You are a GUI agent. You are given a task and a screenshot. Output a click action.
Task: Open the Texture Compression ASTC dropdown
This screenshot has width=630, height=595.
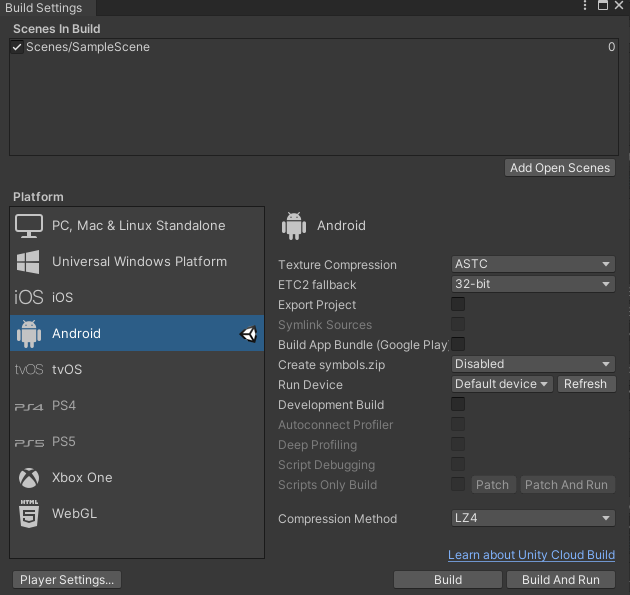tap(533, 265)
